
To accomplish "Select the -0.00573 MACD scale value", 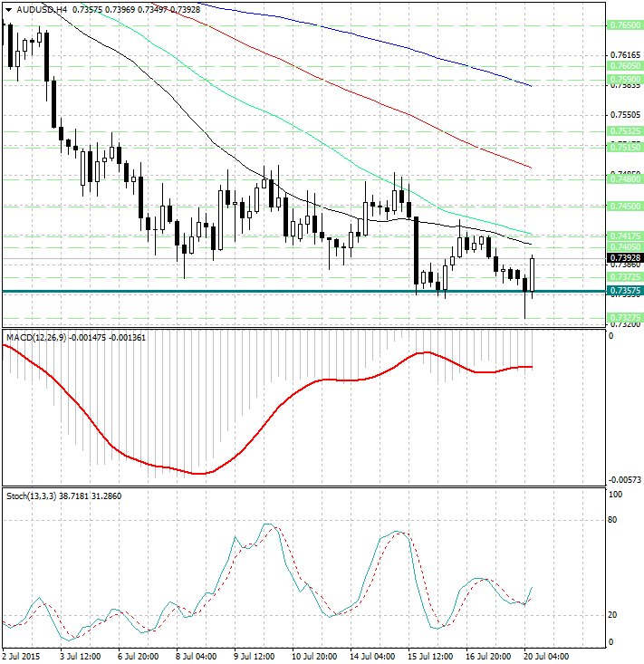I will pyautogui.click(x=625, y=480).
